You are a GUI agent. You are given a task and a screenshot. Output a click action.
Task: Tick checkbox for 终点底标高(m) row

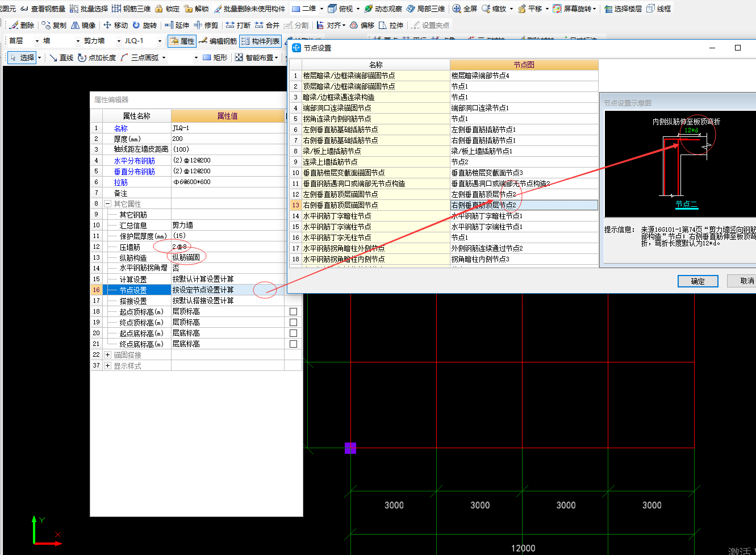[293, 344]
